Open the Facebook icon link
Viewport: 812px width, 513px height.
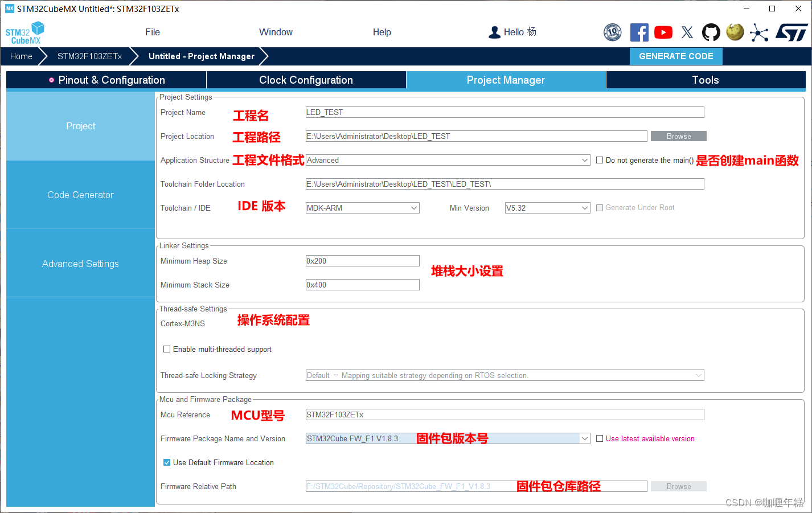point(639,32)
